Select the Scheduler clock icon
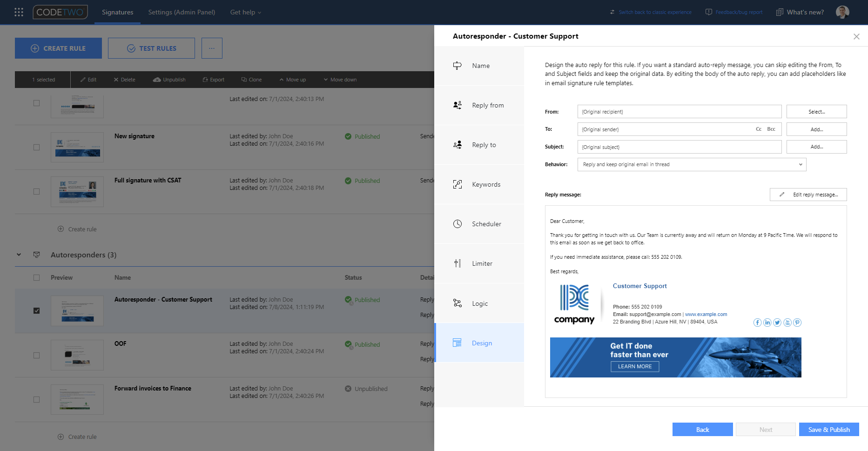The height and width of the screenshot is (451, 868). coord(457,223)
